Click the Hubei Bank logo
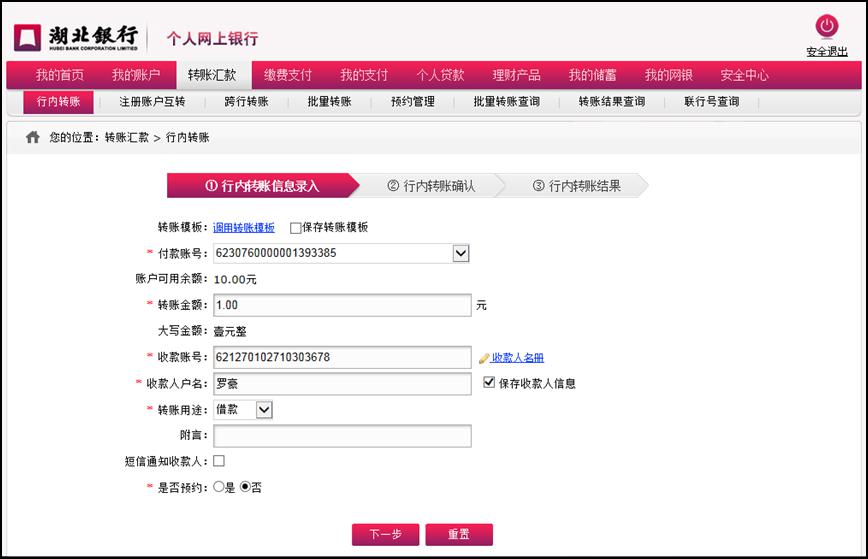This screenshot has height=559, width=868. click(77, 37)
